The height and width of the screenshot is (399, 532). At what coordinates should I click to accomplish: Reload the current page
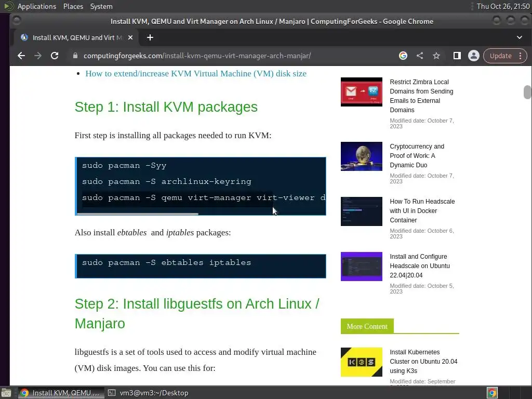coord(54,56)
